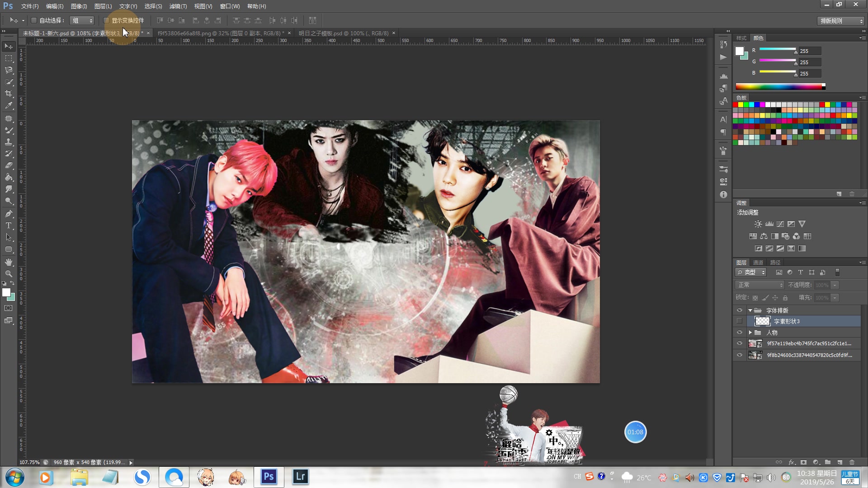Click the foreground color swatch in toolbox
Viewport: 868px width, 488px height.
(6, 292)
